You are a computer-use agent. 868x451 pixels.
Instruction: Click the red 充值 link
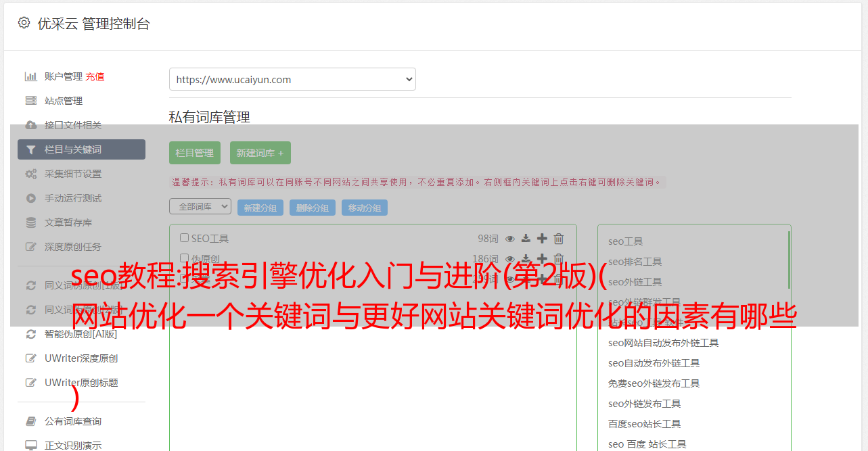coord(95,76)
